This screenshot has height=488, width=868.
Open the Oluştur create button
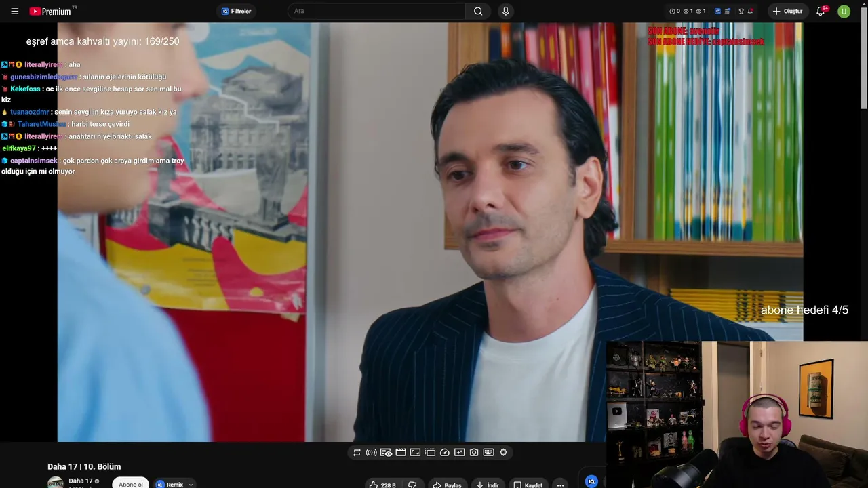coord(788,12)
